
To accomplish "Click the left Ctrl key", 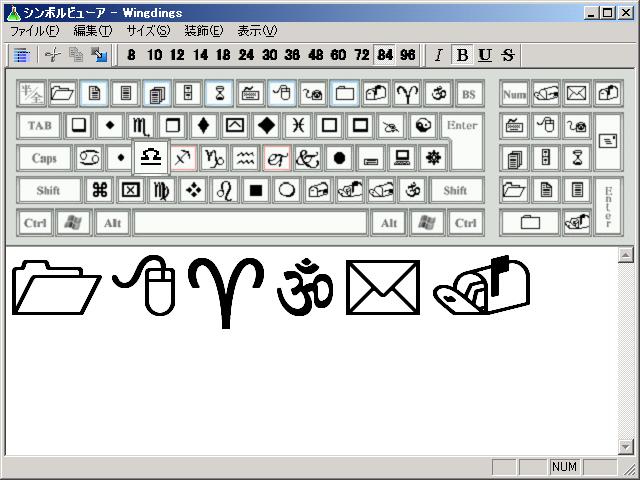I will click(x=35, y=223).
